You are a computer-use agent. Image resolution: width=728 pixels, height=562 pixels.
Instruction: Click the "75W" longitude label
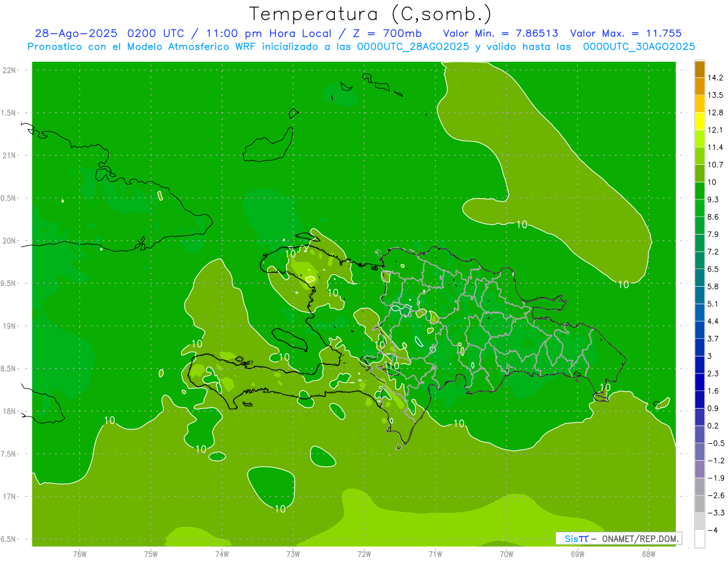151,554
